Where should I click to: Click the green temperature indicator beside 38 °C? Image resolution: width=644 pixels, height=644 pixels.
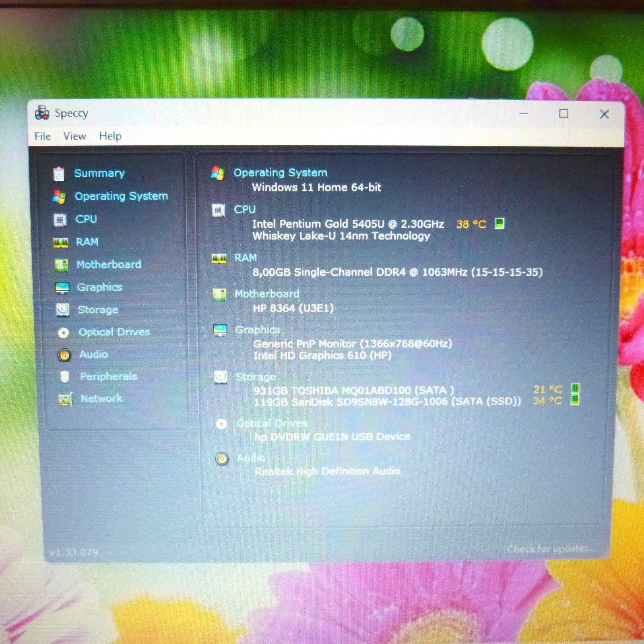tap(500, 223)
